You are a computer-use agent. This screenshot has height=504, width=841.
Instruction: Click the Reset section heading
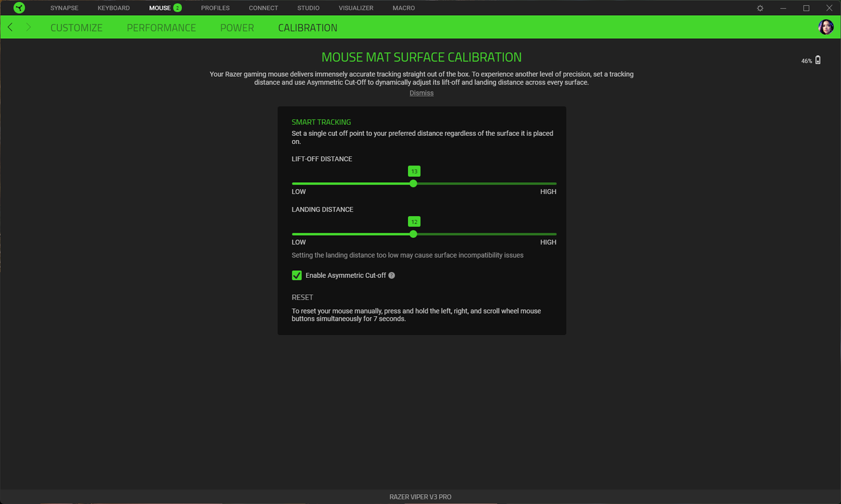(x=302, y=298)
